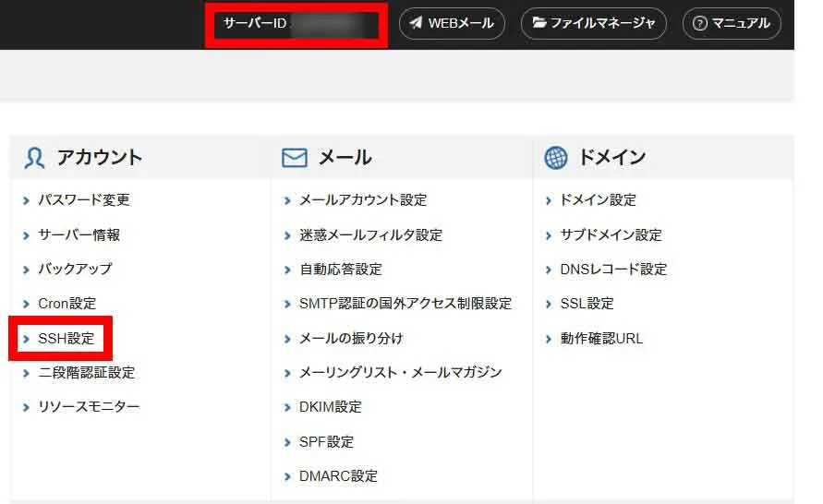
Task: Open リソースモニター page
Action: tap(89, 407)
